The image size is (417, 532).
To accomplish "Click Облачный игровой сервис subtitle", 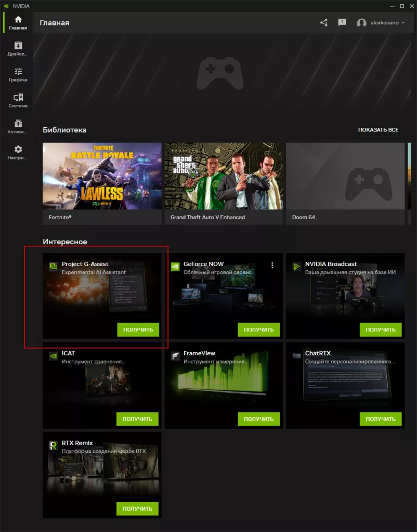I will pos(217,272).
